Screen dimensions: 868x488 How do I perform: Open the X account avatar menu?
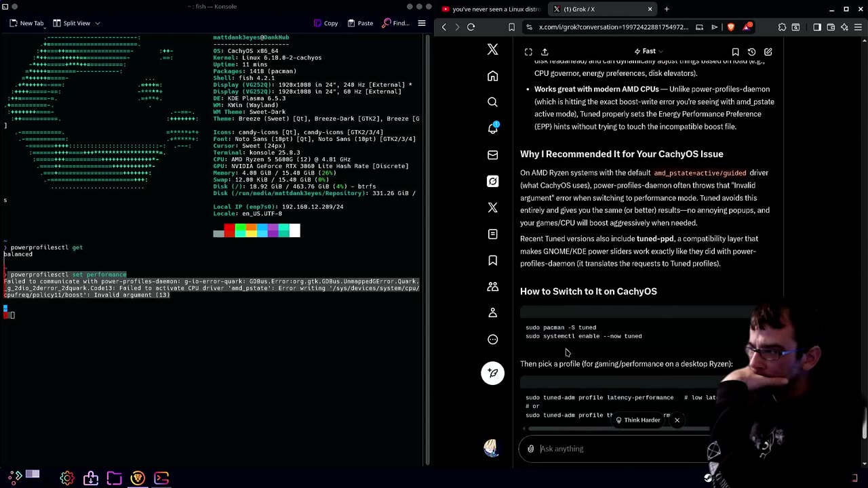click(491, 448)
